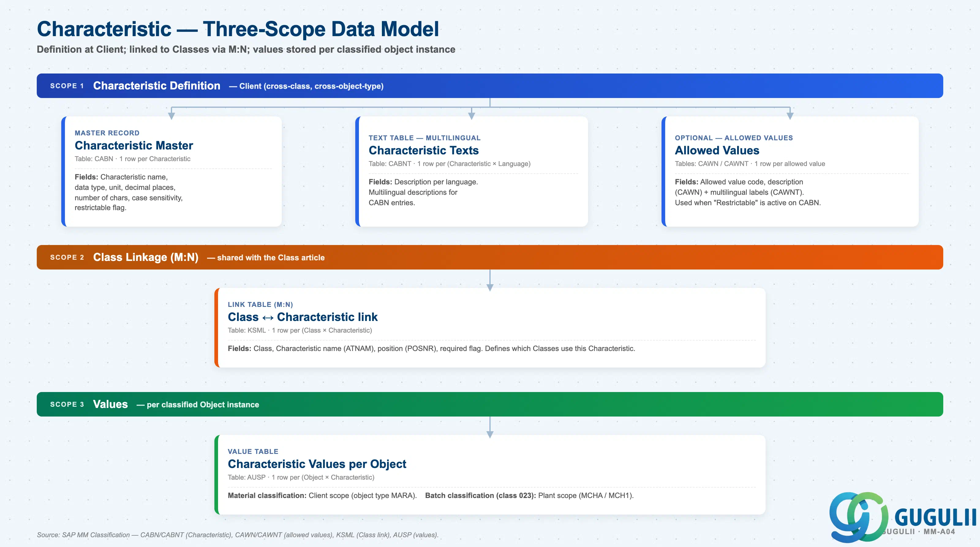The image size is (980, 547).
Task: Click 'Table: CABN · 1 row per Characteristic'
Action: coord(132,159)
